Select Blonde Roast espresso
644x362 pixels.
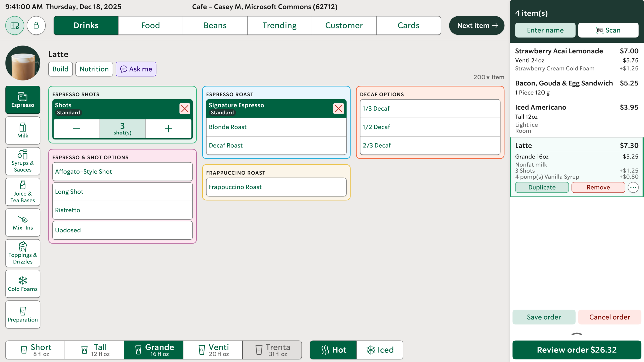276,127
